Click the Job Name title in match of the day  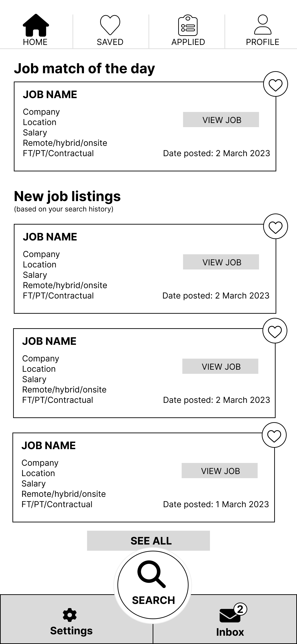[x=50, y=94]
